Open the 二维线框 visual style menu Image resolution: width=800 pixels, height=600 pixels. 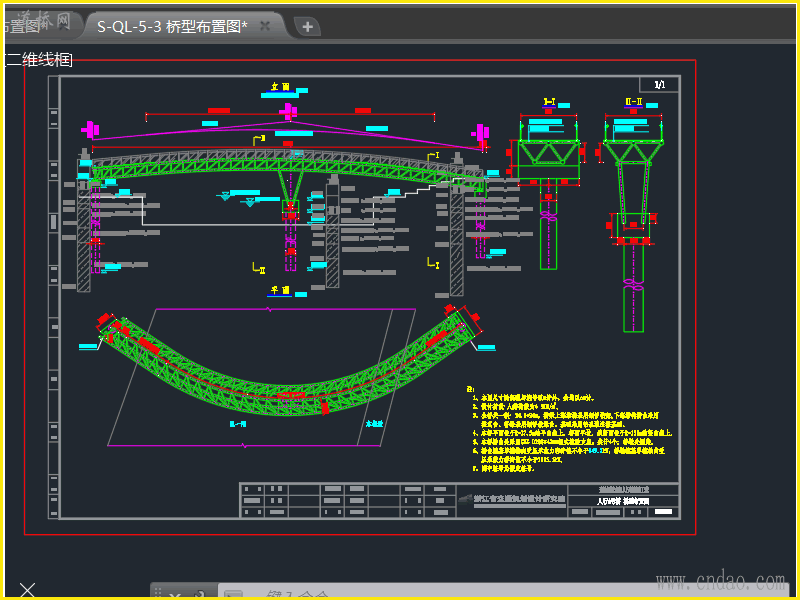(x=38, y=60)
